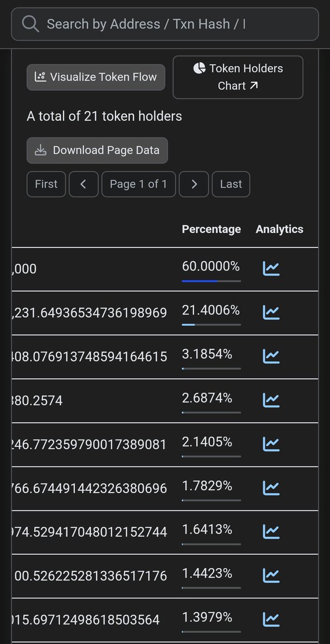This screenshot has width=330, height=644.
Task: Select the 3.1854% percentage value
Action: [207, 354]
